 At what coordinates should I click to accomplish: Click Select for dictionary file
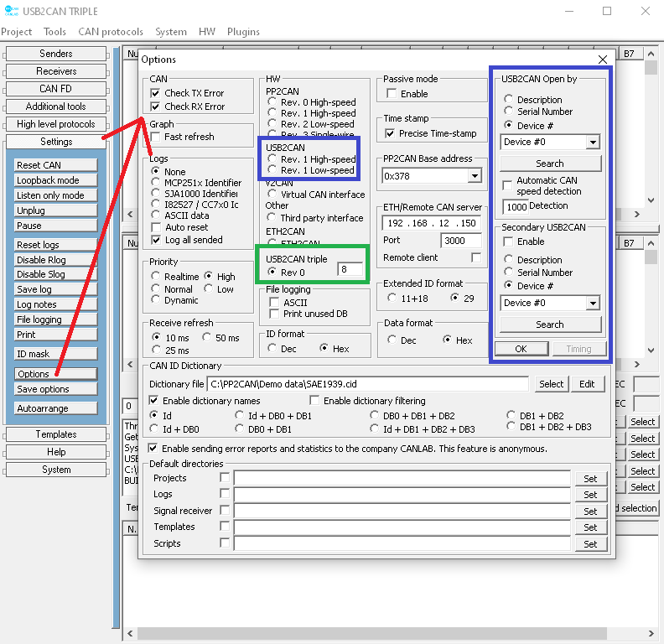pyautogui.click(x=552, y=384)
